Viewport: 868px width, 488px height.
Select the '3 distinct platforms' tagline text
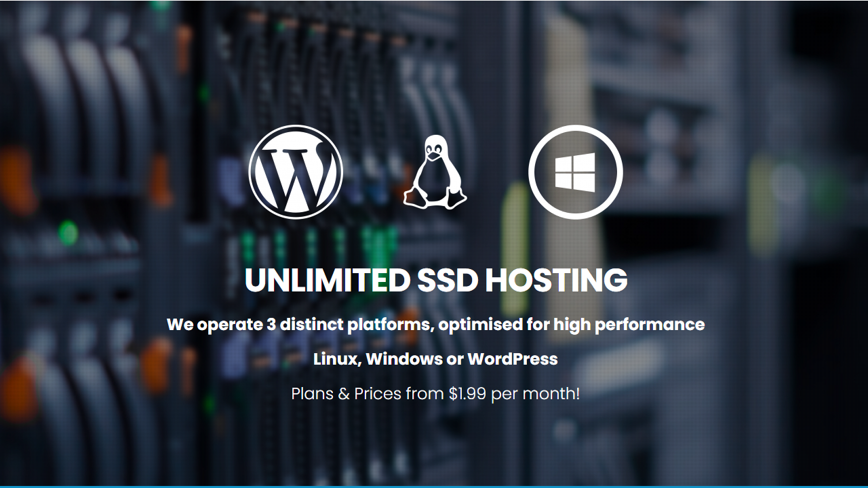tap(435, 324)
